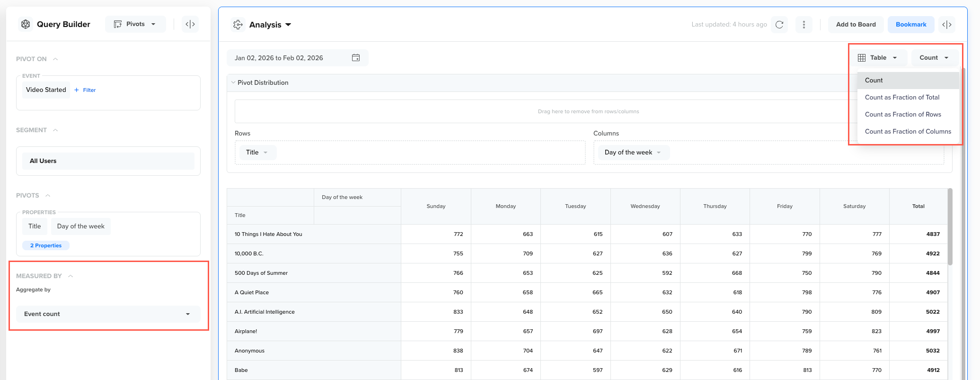Refresh the analysis results

pyautogui.click(x=779, y=25)
